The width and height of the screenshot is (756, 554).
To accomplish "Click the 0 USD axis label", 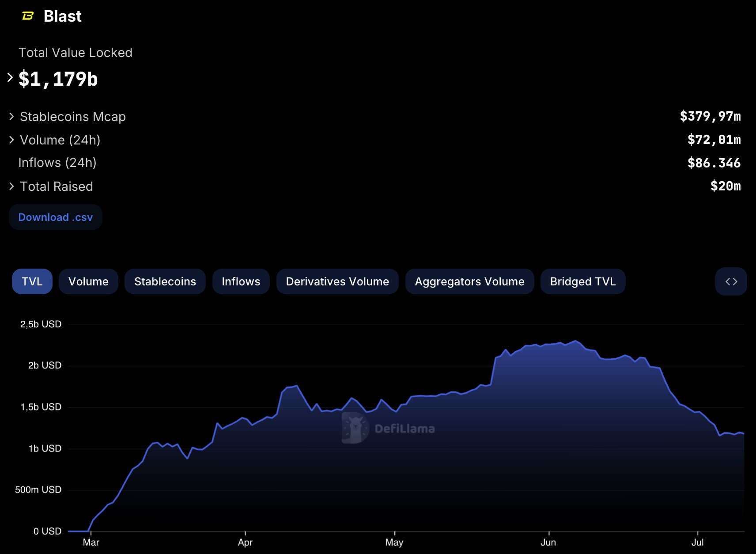I will pos(47,531).
